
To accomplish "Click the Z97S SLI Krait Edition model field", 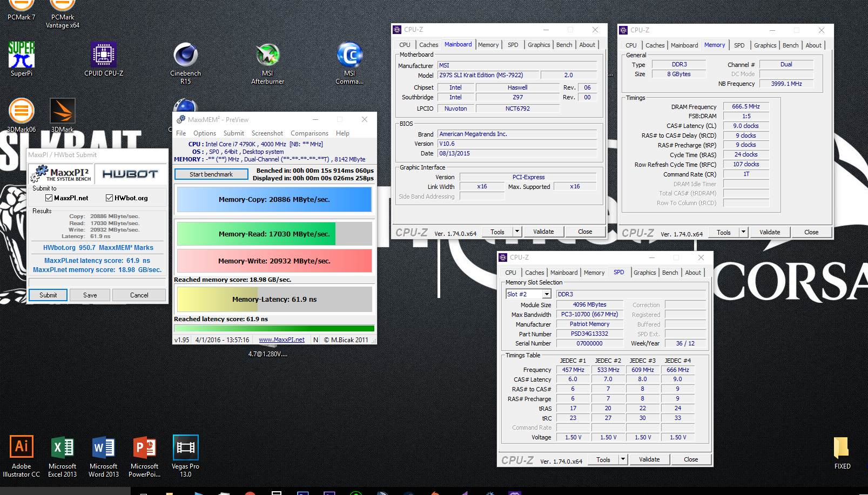I will [x=488, y=75].
